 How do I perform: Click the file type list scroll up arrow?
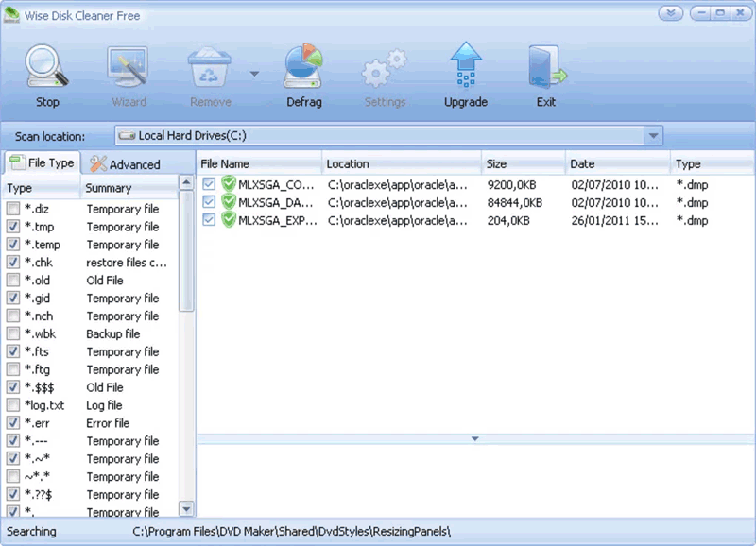click(186, 182)
